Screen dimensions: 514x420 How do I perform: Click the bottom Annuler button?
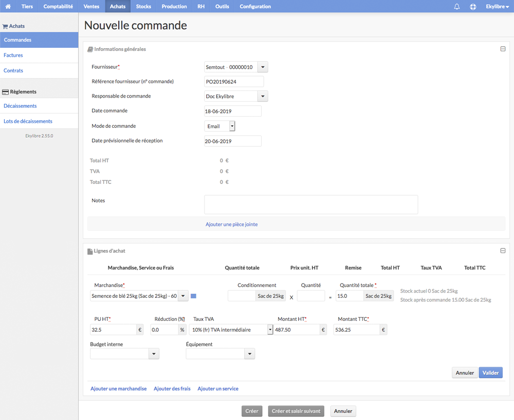(x=343, y=411)
